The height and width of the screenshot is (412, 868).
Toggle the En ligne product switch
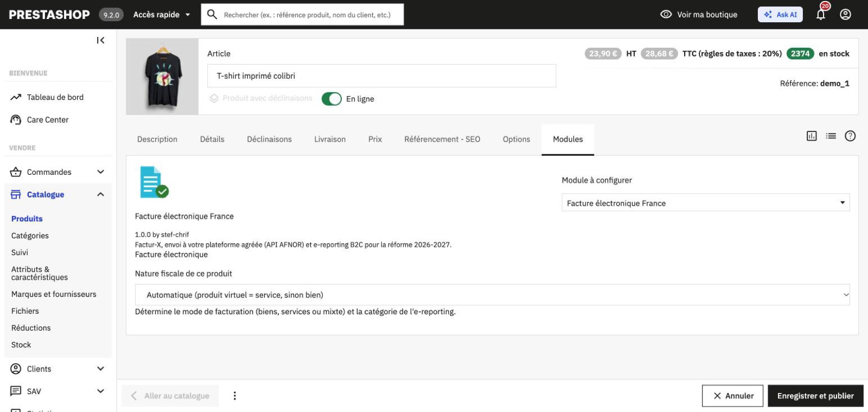pyautogui.click(x=331, y=99)
